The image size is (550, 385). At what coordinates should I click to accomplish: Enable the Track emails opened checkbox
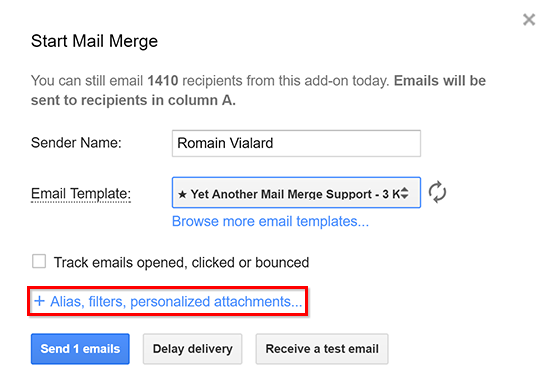point(39,262)
